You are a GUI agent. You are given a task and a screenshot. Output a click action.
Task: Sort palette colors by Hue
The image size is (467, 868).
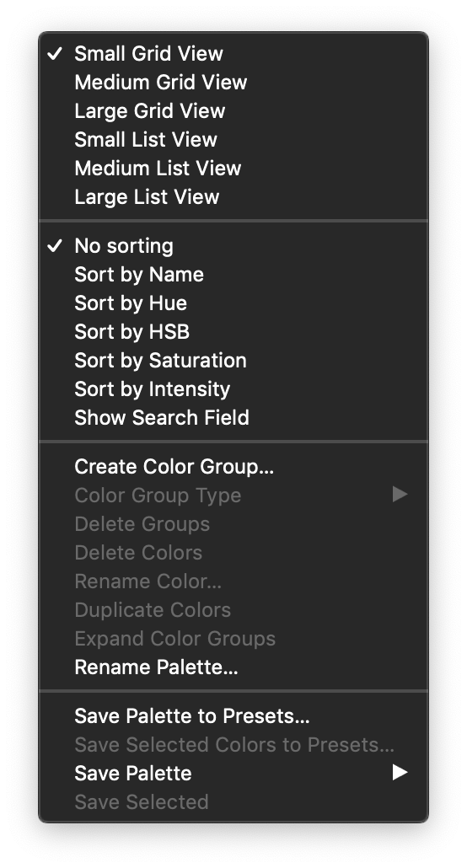click(233, 303)
